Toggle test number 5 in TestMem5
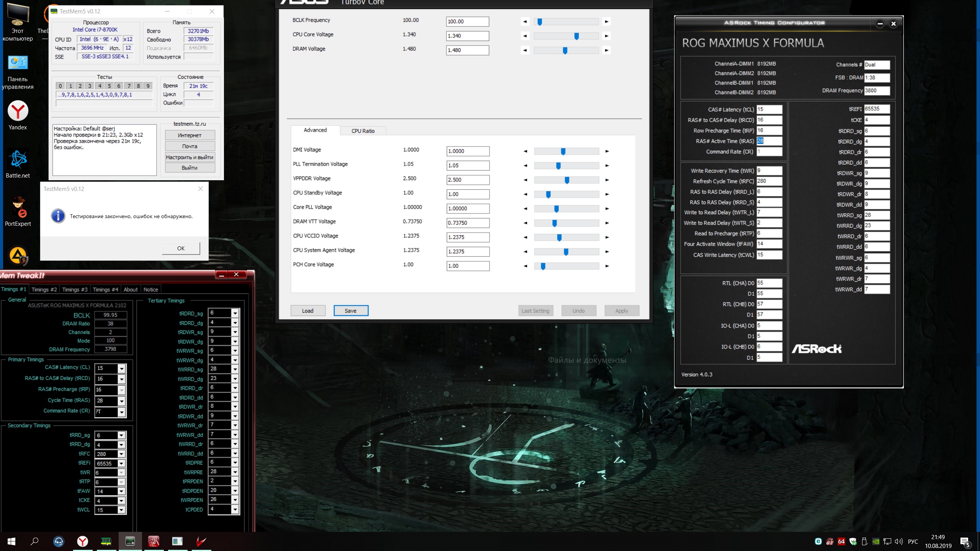This screenshot has height=551, width=980. [x=109, y=86]
